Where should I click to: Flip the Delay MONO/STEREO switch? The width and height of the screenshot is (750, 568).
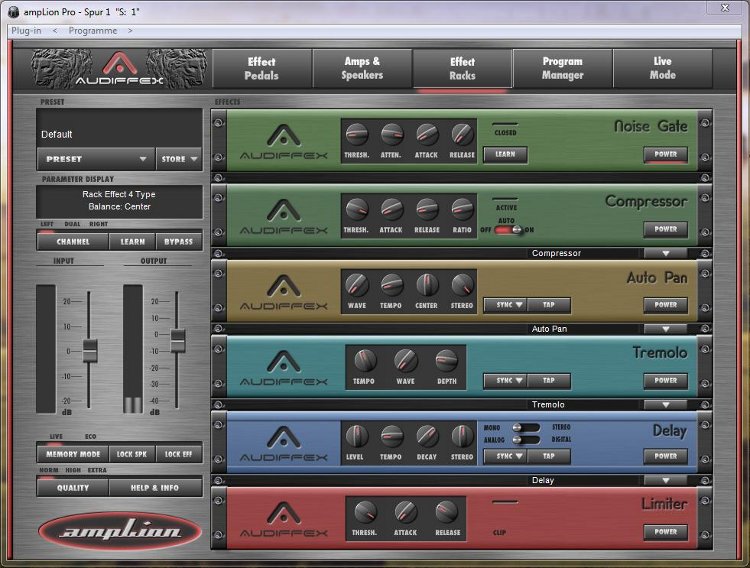coord(526,427)
